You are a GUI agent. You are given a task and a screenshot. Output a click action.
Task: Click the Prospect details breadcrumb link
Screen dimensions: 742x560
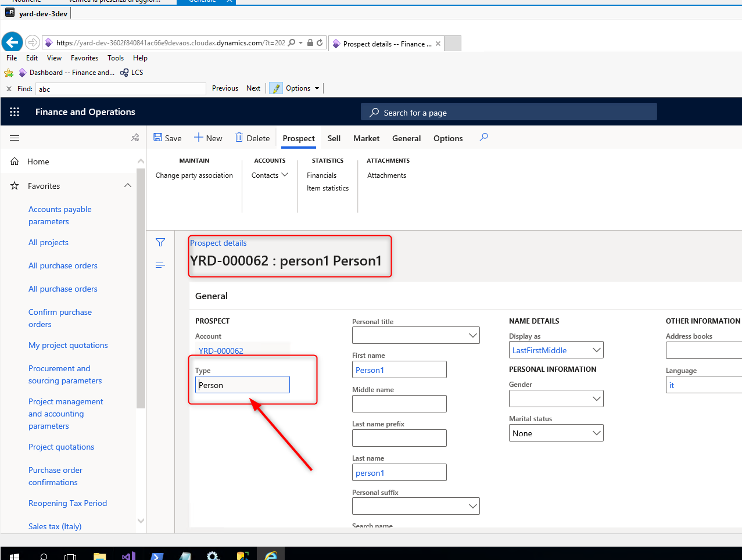coord(218,243)
